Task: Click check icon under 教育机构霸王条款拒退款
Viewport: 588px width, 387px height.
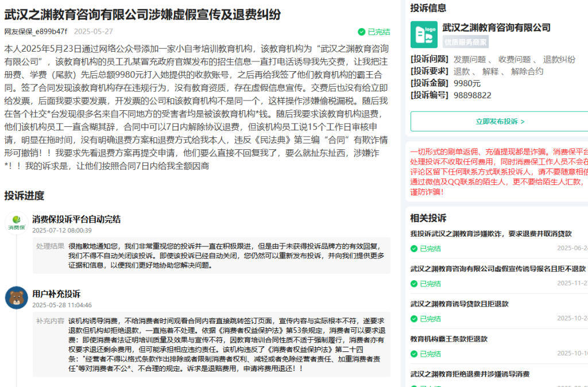Action: (x=414, y=354)
